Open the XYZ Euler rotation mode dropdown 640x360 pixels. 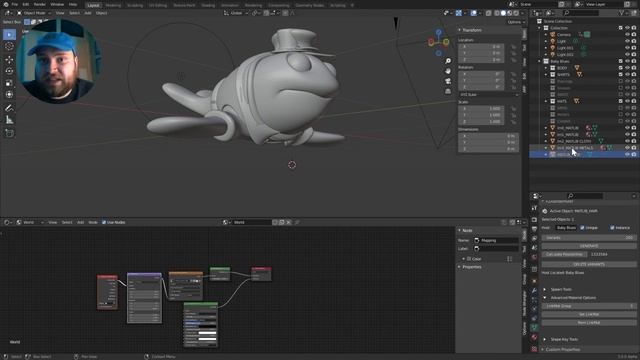[x=489, y=95]
